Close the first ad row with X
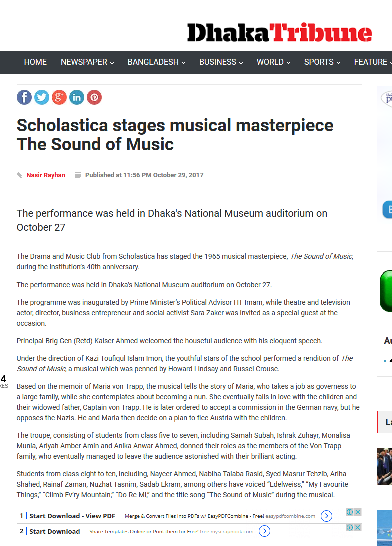392x546 pixels. (x=358, y=512)
